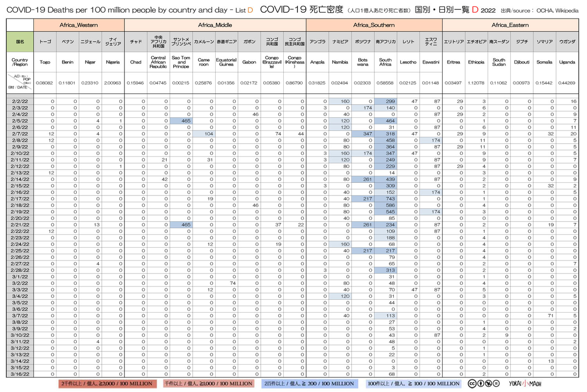The image size is (587, 392).
Task: Click Equatorial Guinea value 74 on 3/2/22
Action: pyautogui.click(x=226, y=283)
